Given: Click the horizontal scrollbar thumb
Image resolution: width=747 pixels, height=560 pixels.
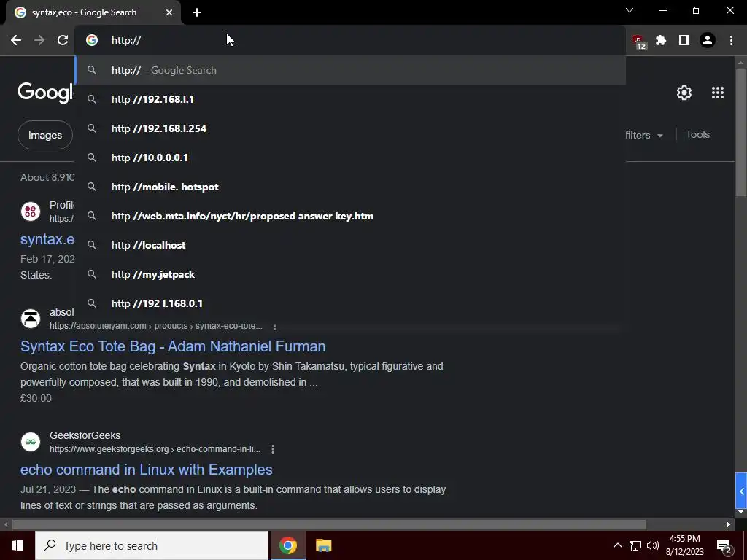Looking at the screenshot, I should pos(329,525).
